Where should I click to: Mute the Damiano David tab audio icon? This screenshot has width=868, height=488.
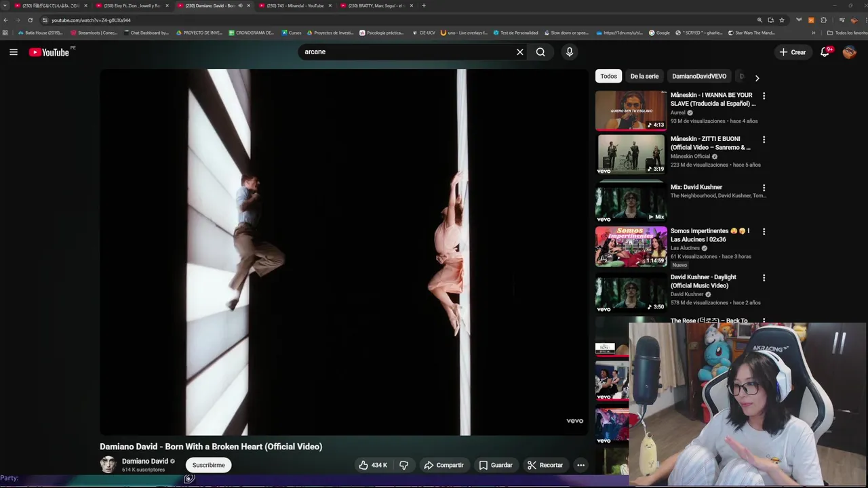click(240, 5)
